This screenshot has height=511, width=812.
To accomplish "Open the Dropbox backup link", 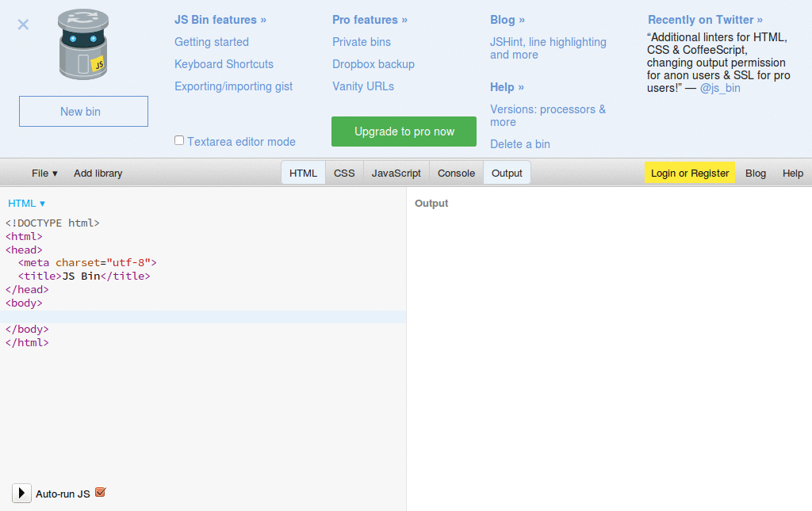I will click(373, 64).
